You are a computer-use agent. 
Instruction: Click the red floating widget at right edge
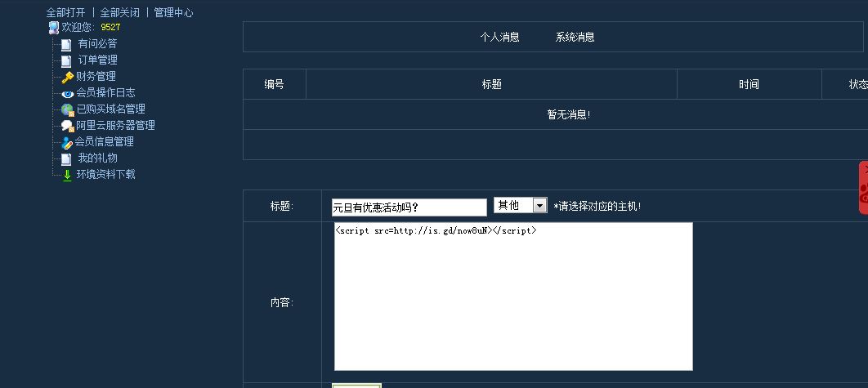[864, 188]
